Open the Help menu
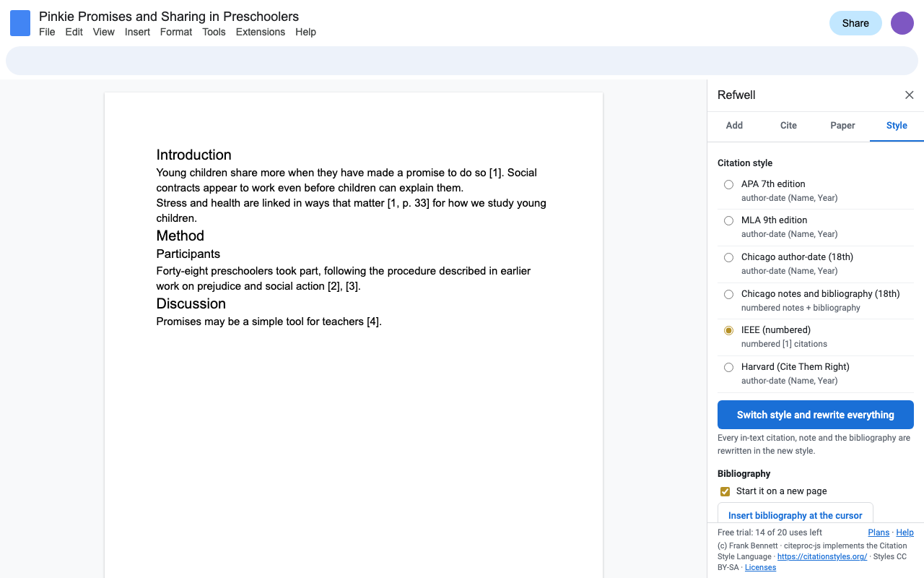924x578 pixels. click(306, 32)
